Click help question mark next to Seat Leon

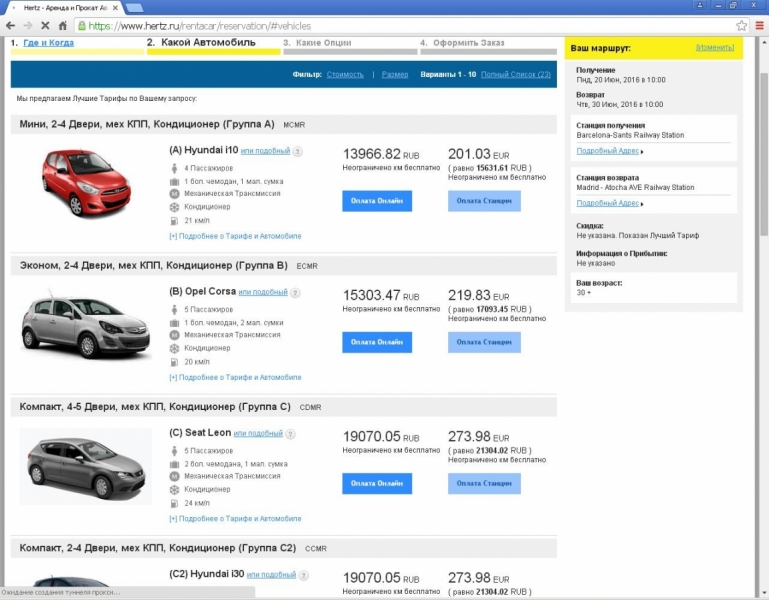(290, 434)
